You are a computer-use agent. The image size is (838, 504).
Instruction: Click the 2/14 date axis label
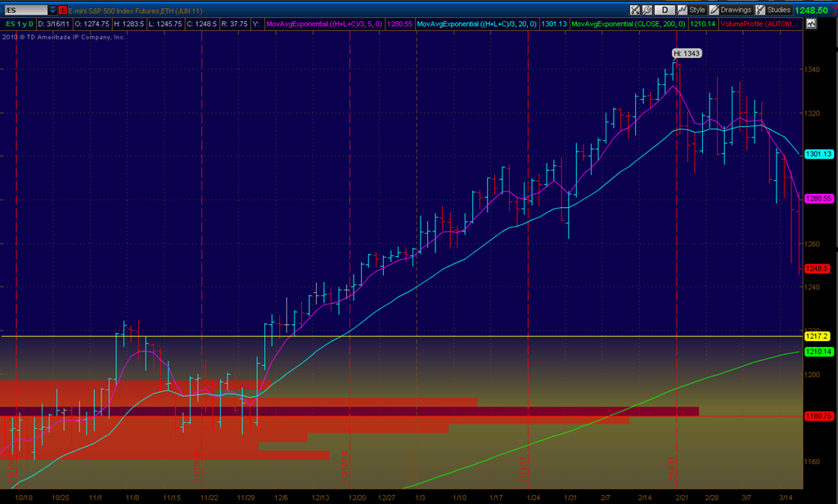pos(645,497)
